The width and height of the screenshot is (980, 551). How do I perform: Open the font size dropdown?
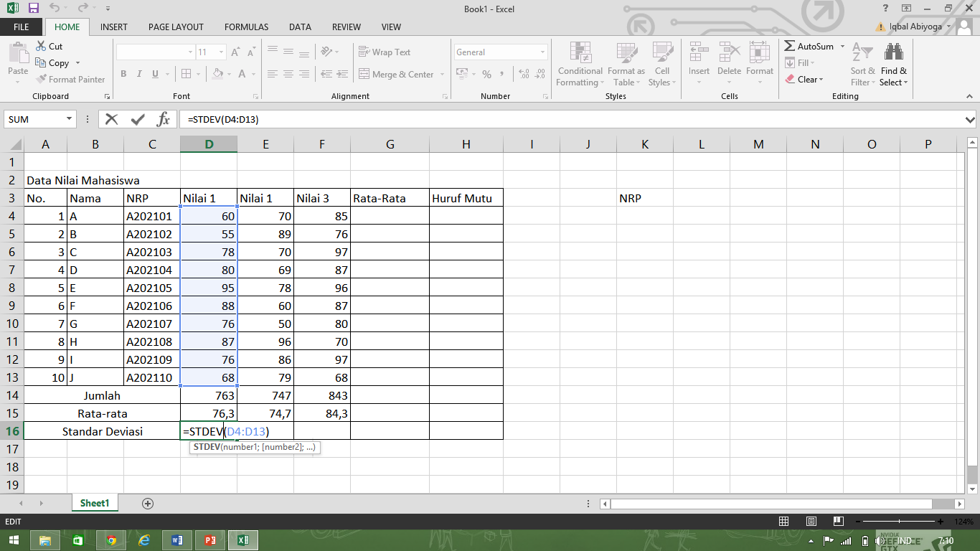[x=222, y=52]
